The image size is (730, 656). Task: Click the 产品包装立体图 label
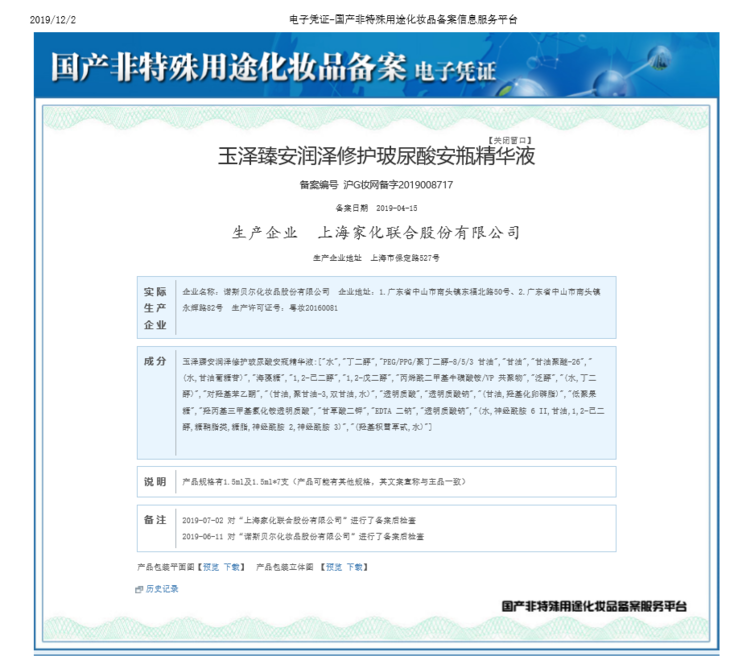pyautogui.click(x=284, y=567)
